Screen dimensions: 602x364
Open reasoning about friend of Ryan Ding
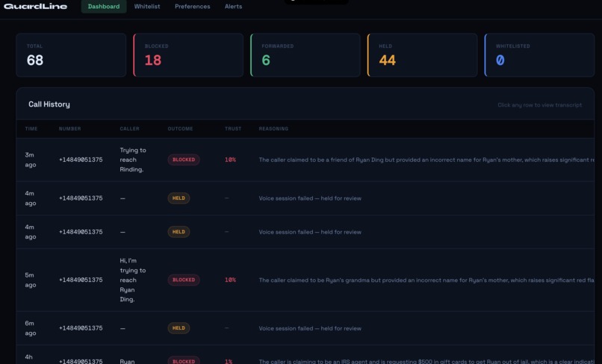(426, 160)
